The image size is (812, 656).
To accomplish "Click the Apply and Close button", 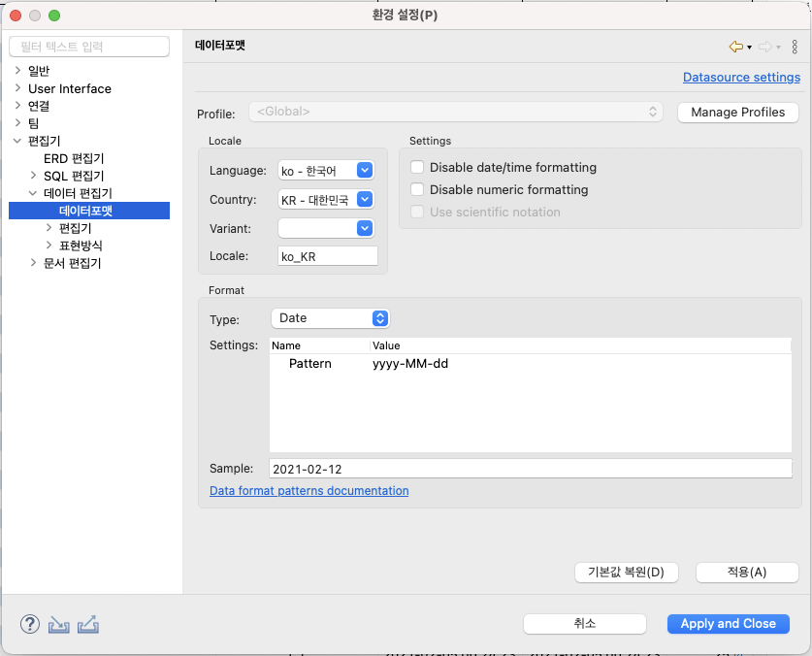I will pos(728,623).
